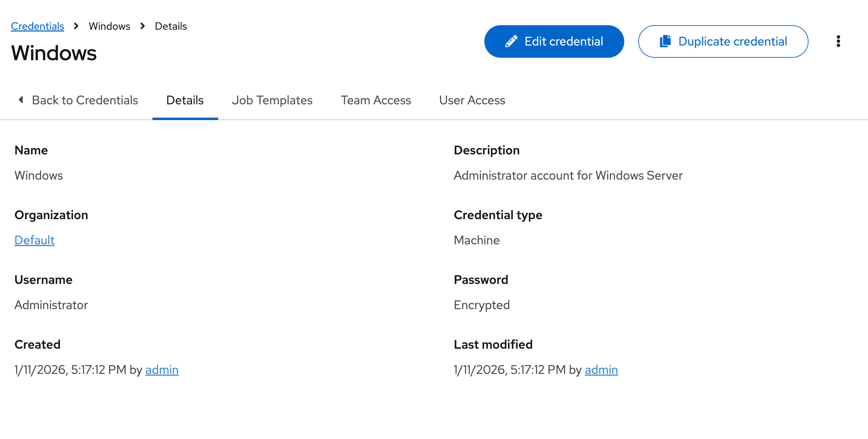Click admin link under Created
Screen dimensions: 868x439
pos(162,370)
